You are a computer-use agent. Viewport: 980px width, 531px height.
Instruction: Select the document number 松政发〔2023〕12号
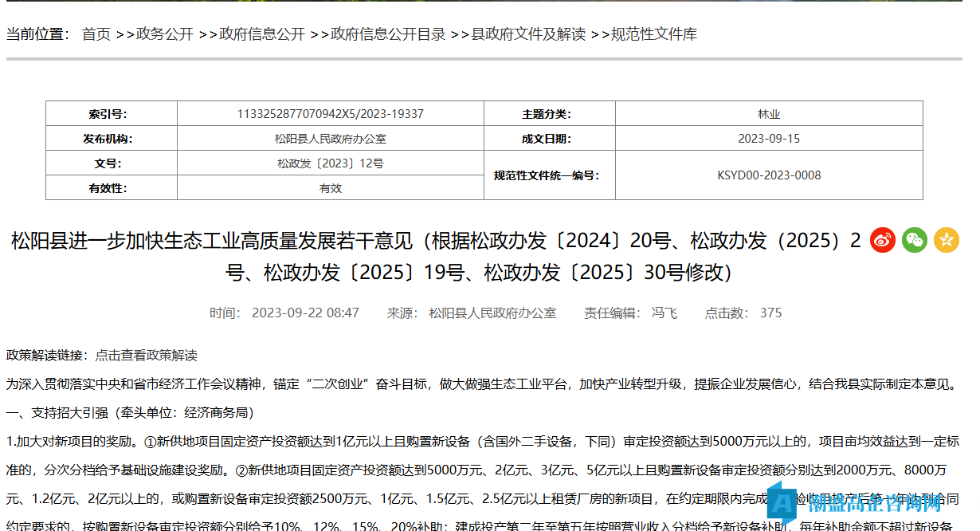coord(329,163)
